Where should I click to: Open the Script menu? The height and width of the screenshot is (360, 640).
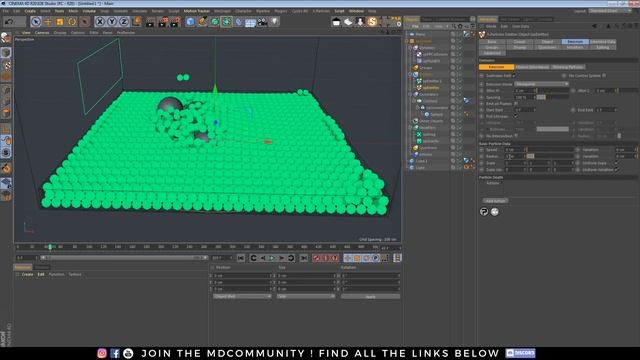pyautogui.click(x=339, y=11)
